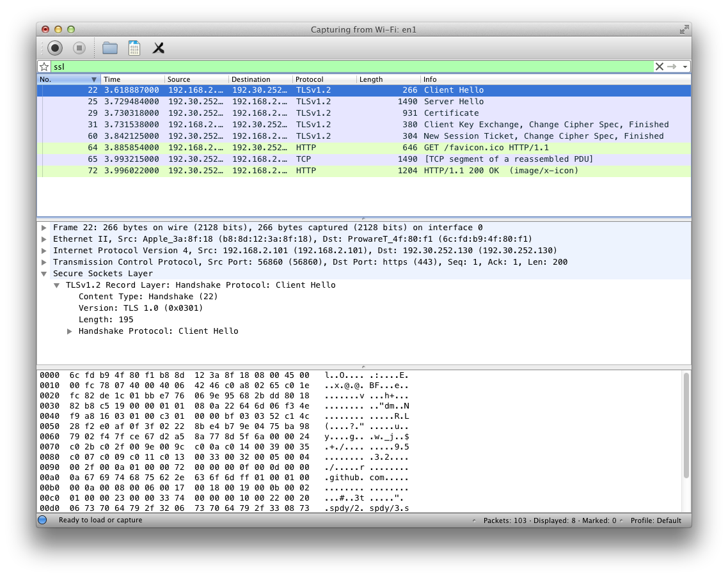Expand Handshake Protocol: Client Hello node
The width and height of the screenshot is (728, 578).
(x=69, y=331)
